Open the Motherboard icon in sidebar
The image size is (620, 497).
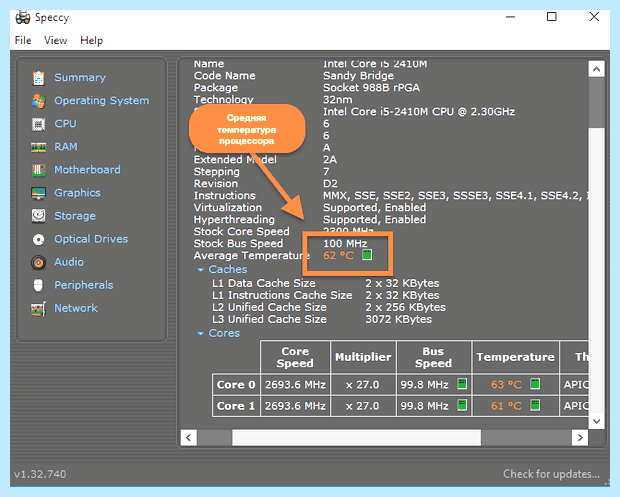[38, 170]
